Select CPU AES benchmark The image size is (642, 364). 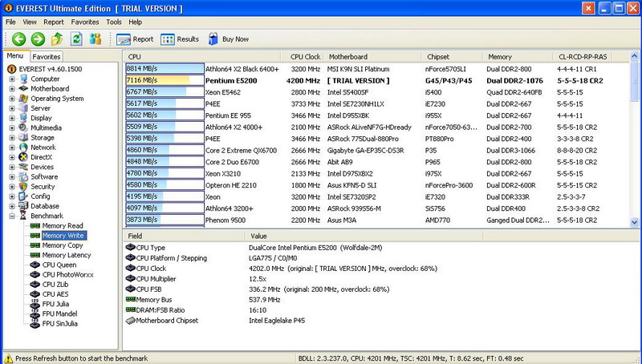[55, 294]
